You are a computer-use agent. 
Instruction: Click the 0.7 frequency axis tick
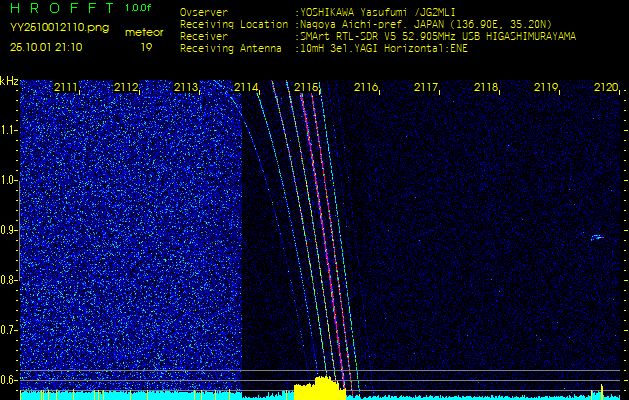(9, 329)
